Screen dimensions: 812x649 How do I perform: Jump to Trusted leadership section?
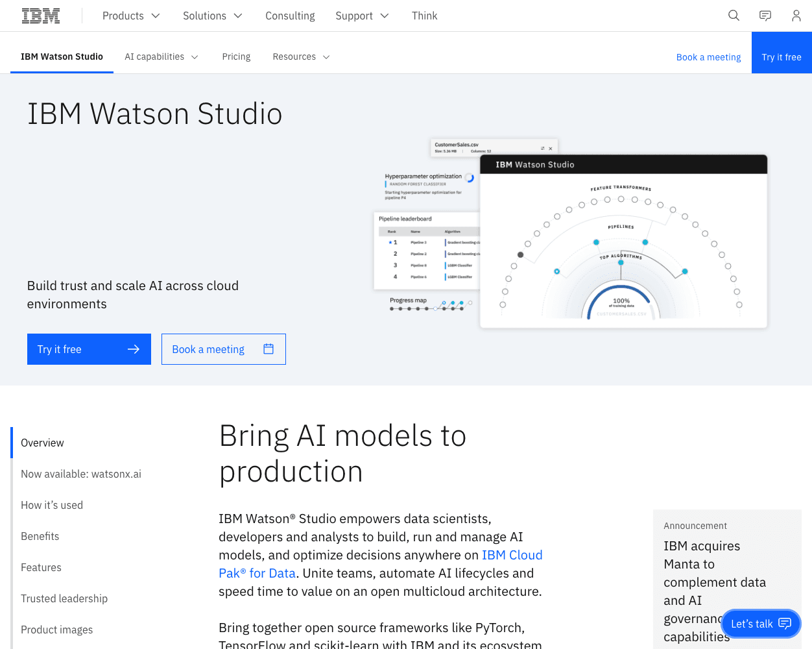pyautogui.click(x=64, y=598)
